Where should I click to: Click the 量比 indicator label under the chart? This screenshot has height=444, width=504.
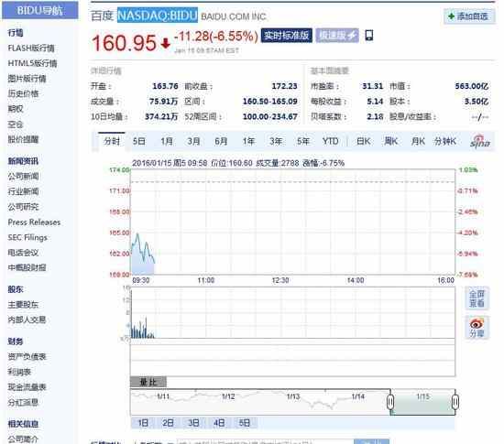[x=148, y=382]
